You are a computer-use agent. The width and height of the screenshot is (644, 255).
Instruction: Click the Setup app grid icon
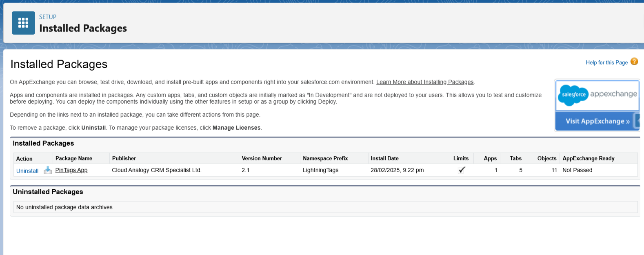[x=23, y=23]
